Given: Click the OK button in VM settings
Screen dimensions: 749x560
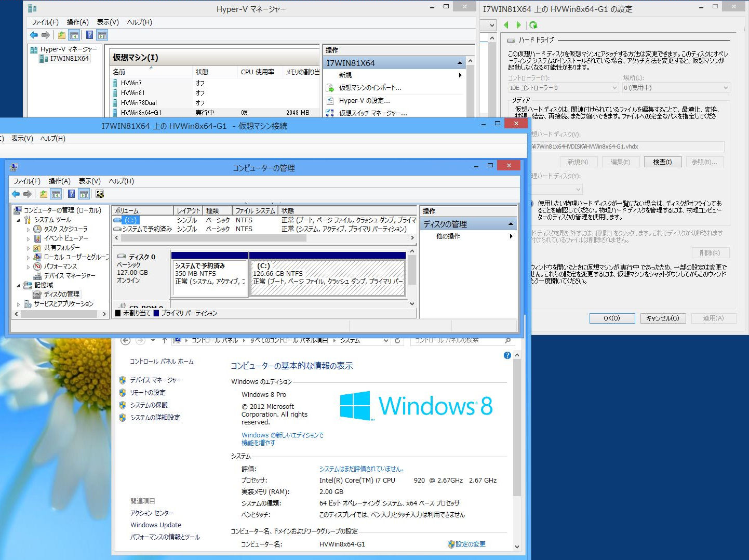Looking at the screenshot, I should 612,318.
